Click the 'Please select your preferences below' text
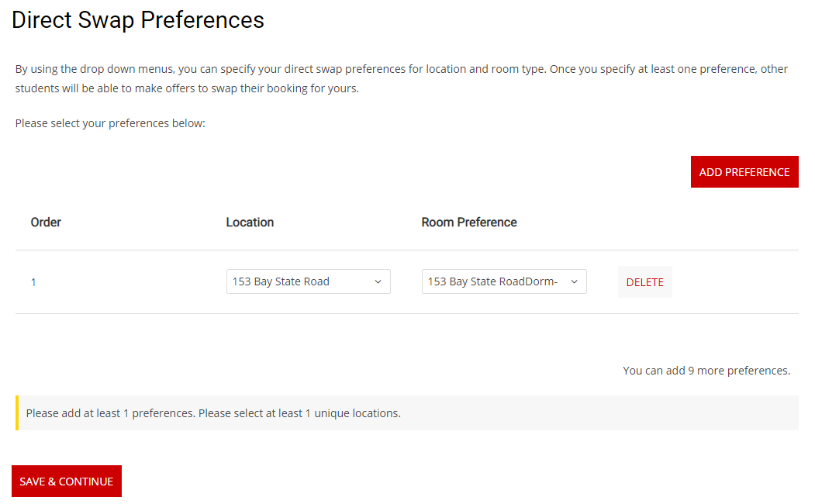This screenshot has height=504, width=815. (x=110, y=123)
